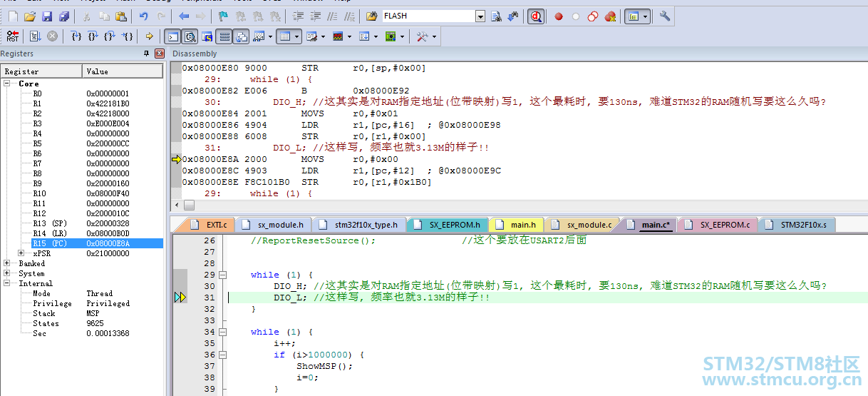Click disassembly scrollbar left arrow

tap(176, 205)
